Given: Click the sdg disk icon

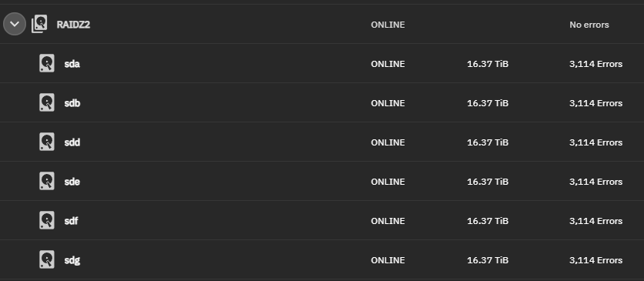Looking at the screenshot, I should pos(47,259).
